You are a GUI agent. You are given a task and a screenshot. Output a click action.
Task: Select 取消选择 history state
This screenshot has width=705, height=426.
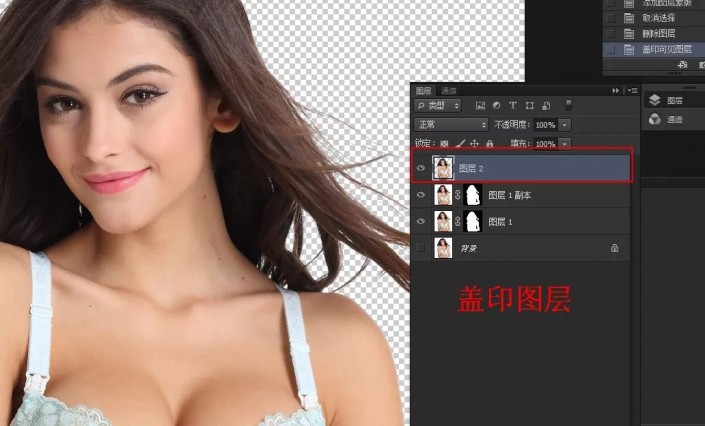(x=658, y=18)
